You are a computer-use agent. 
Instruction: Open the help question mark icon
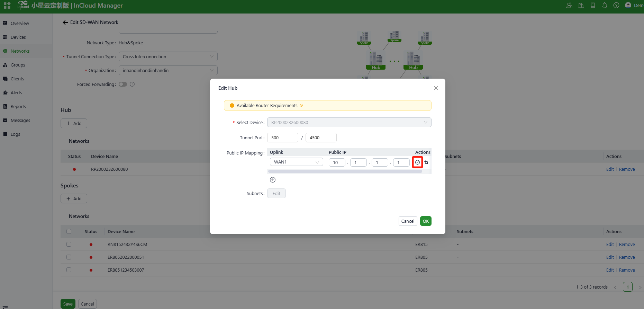click(616, 6)
